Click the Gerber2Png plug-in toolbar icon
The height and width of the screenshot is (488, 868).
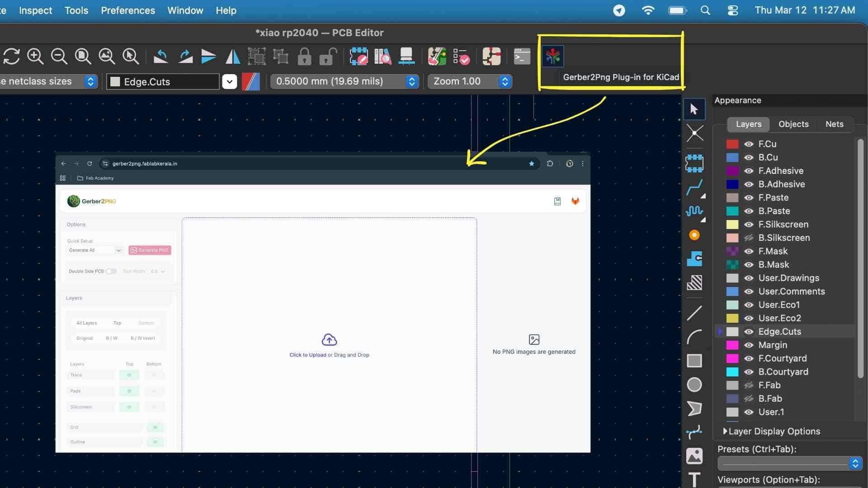click(x=552, y=56)
